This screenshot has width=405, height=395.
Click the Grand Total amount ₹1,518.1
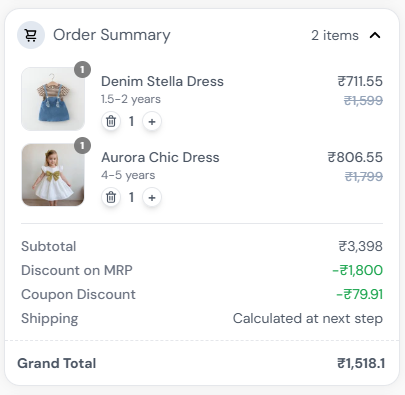(361, 363)
